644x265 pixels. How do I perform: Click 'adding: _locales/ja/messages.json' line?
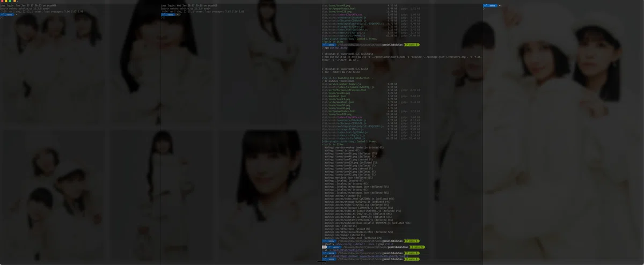(x=357, y=187)
